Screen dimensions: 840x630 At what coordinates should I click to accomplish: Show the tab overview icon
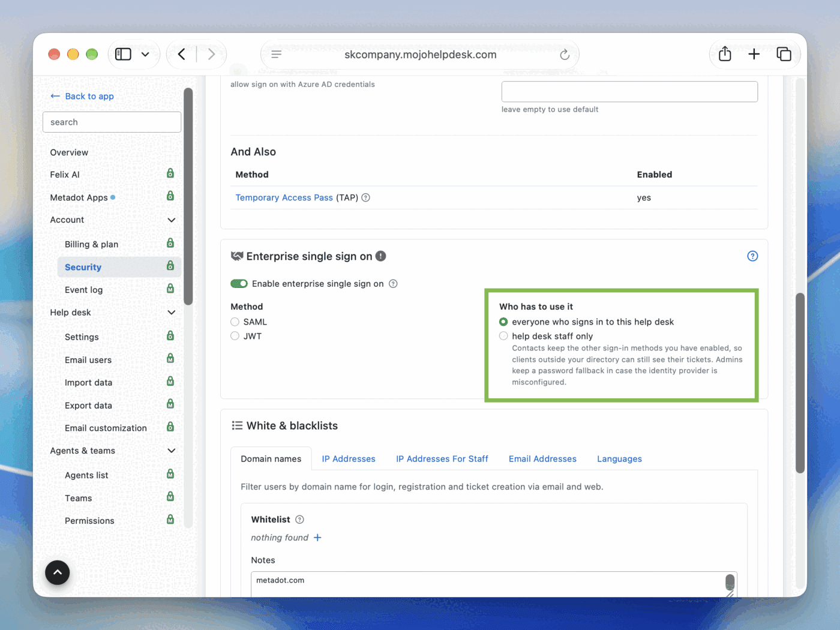point(784,55)
